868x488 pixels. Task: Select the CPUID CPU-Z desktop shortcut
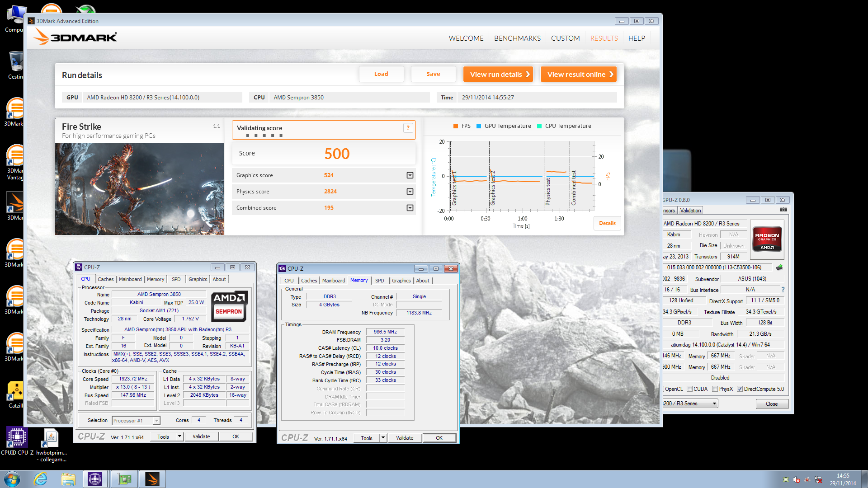(17, 441)
